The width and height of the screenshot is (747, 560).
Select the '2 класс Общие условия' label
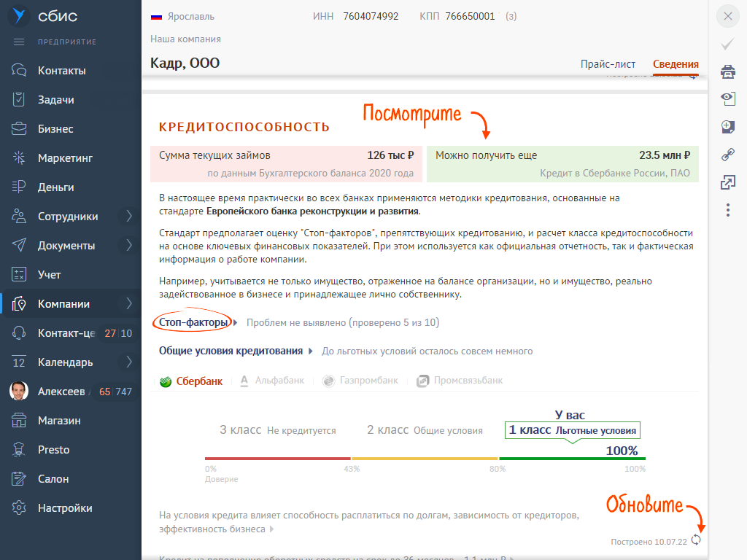click(x=425, y=430)
